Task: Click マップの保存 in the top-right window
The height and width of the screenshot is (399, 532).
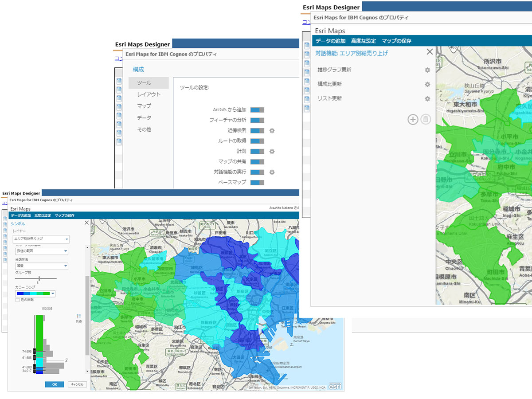Action: (396, 41)
